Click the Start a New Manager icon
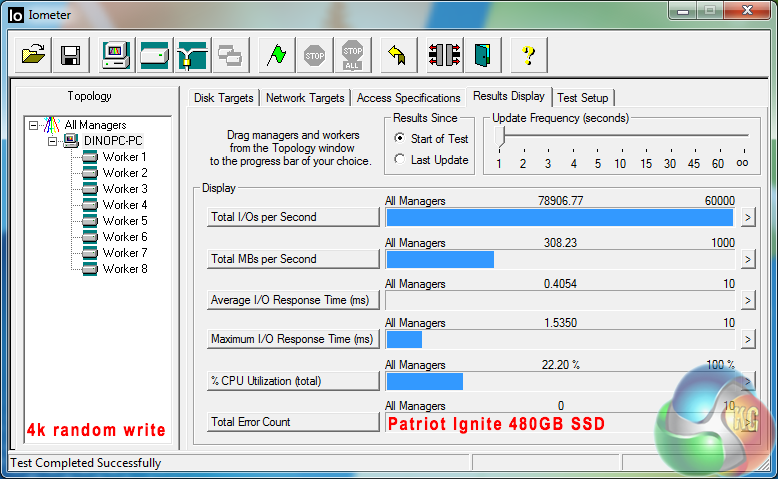778x479 pixels. click(x=117, y=55)
